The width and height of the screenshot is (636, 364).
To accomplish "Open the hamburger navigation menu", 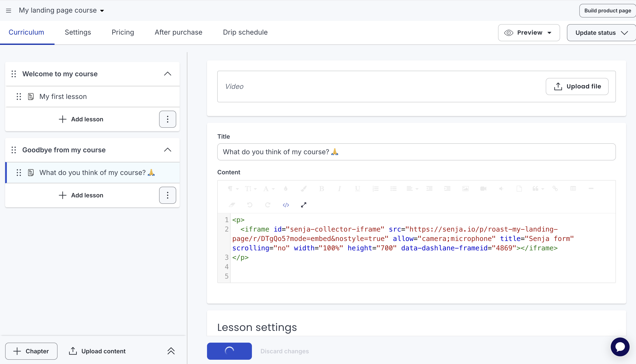I will point(9,10).
